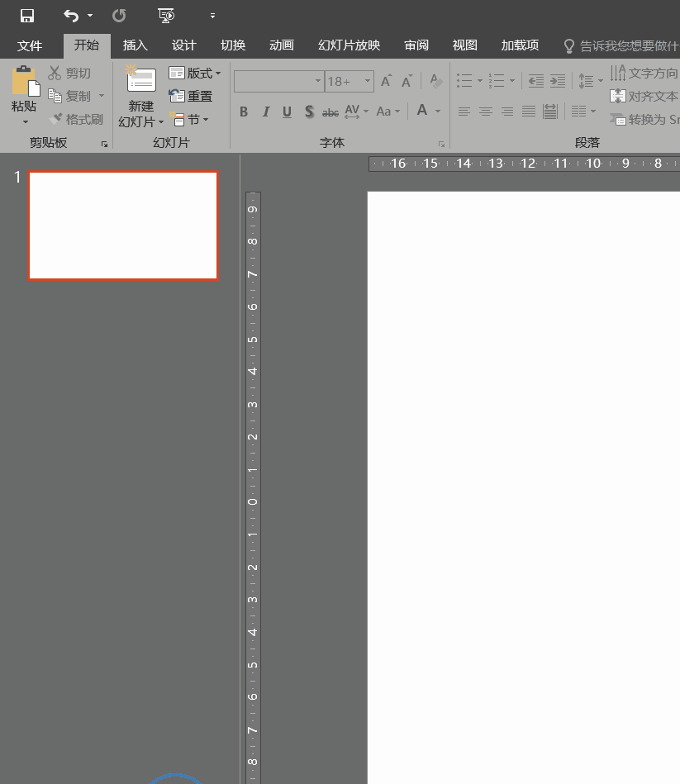Screen dimensions: 680x784
Task: Expand the 新建幻灯片 dropdown arrow
Action: click(161, 122)
